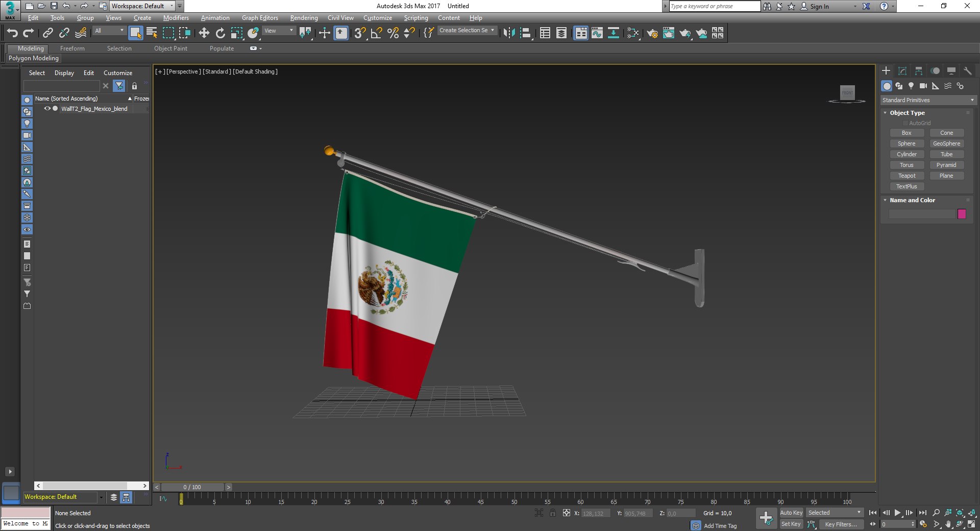
Task: Open the Modifiers menu
Action: click(176, 18)
